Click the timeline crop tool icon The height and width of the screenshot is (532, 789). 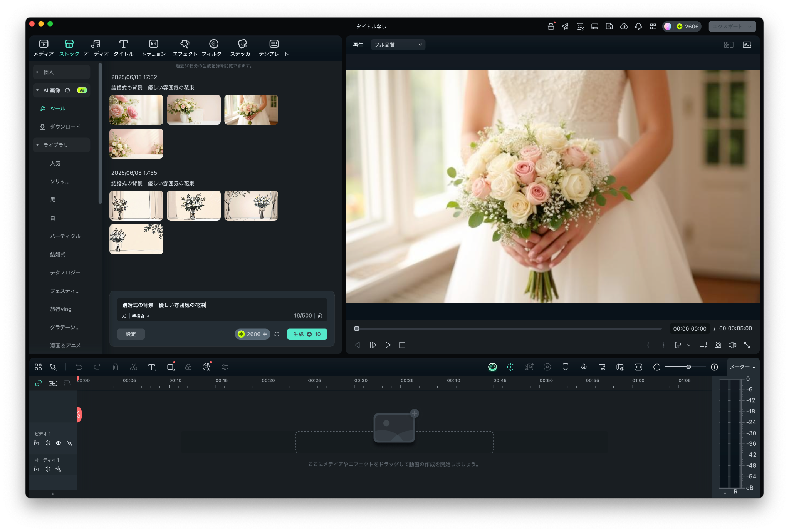pyautogui.click(x=171, y=367)
